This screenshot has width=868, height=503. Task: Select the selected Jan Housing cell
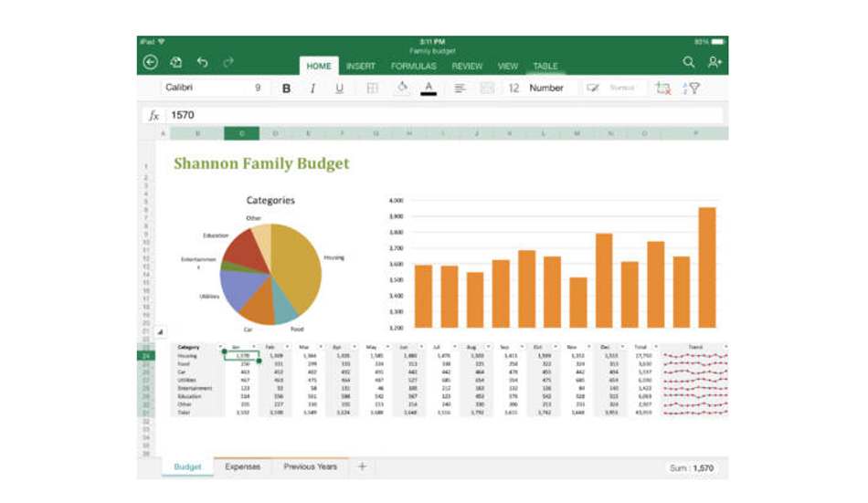pos(242,356)
